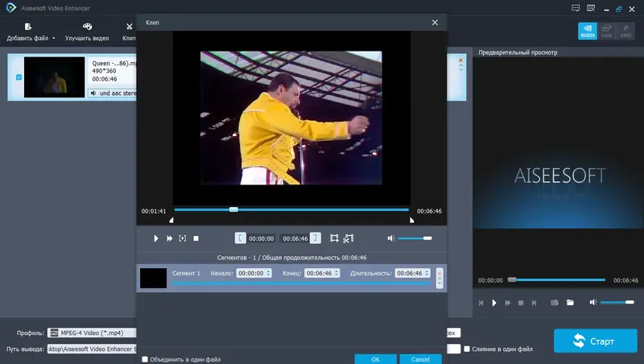Click the left trim marker under timeline
This screenshot has width=644, height=364.
[171, 220]
